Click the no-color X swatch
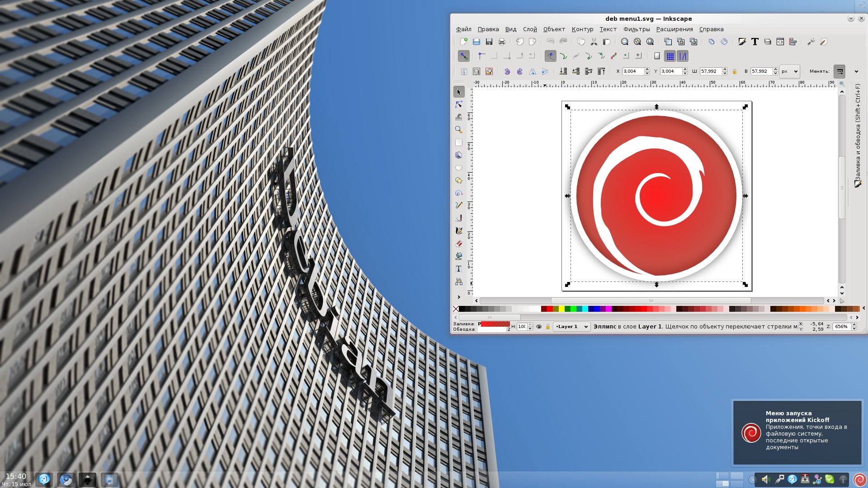 tap(456, 309)
